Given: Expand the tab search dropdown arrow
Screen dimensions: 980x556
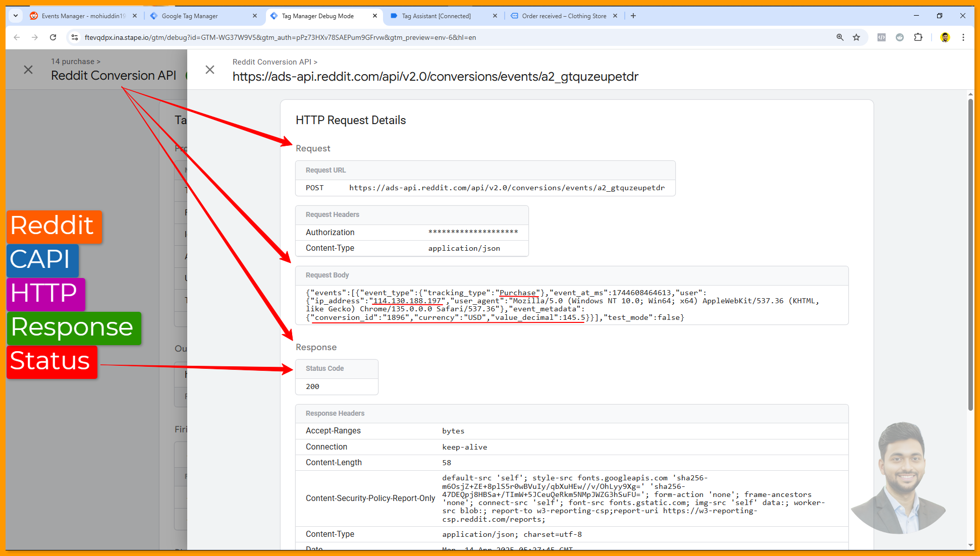Looking at the screenshot, I should [x=16, y=16].
